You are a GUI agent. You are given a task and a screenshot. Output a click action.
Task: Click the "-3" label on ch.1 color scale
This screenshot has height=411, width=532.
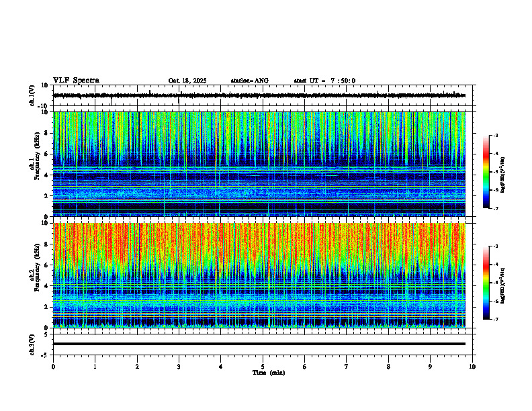pos(496,135)
